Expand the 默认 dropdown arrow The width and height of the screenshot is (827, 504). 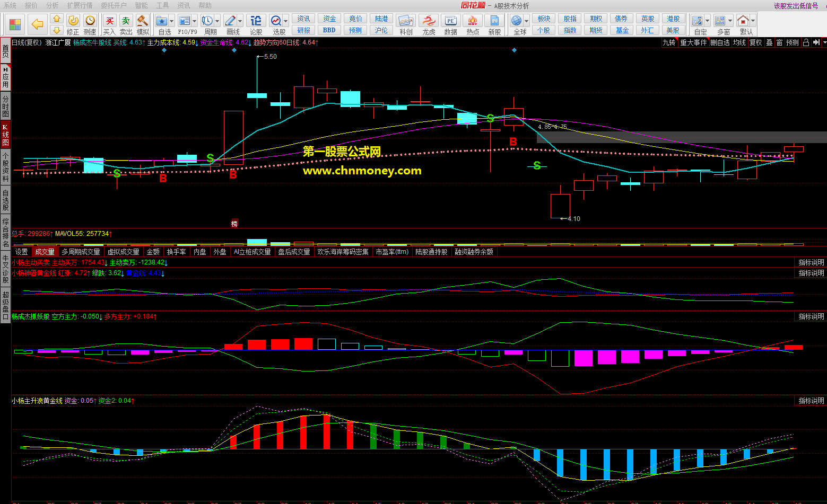(753, 21)
